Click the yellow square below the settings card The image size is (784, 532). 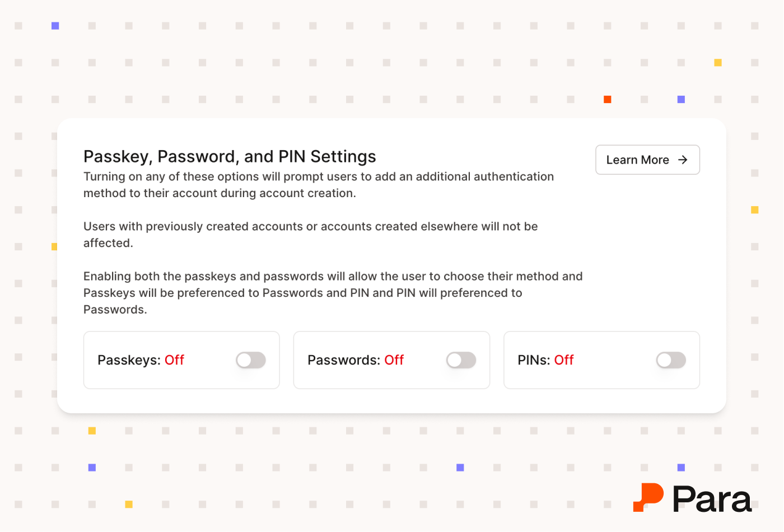[x=91, y=430]
